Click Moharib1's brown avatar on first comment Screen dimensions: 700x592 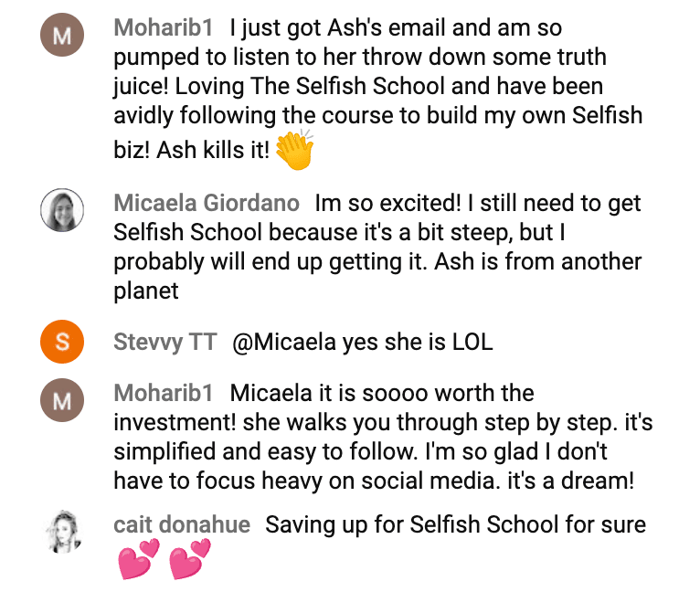[x=62, y=35]
